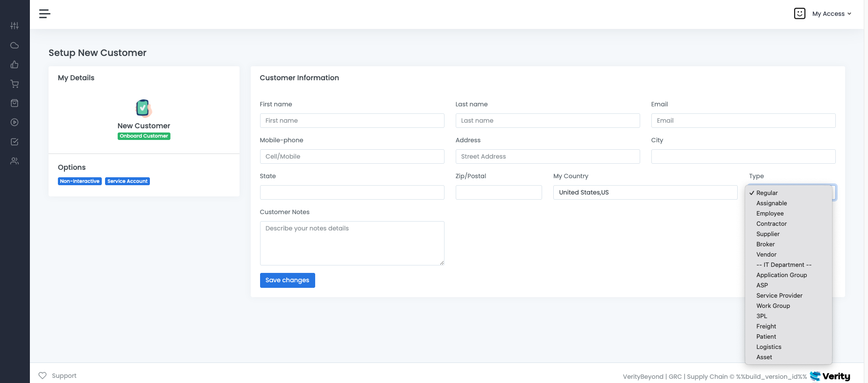Open the cloud sidebar icon

tap(14, 45)
